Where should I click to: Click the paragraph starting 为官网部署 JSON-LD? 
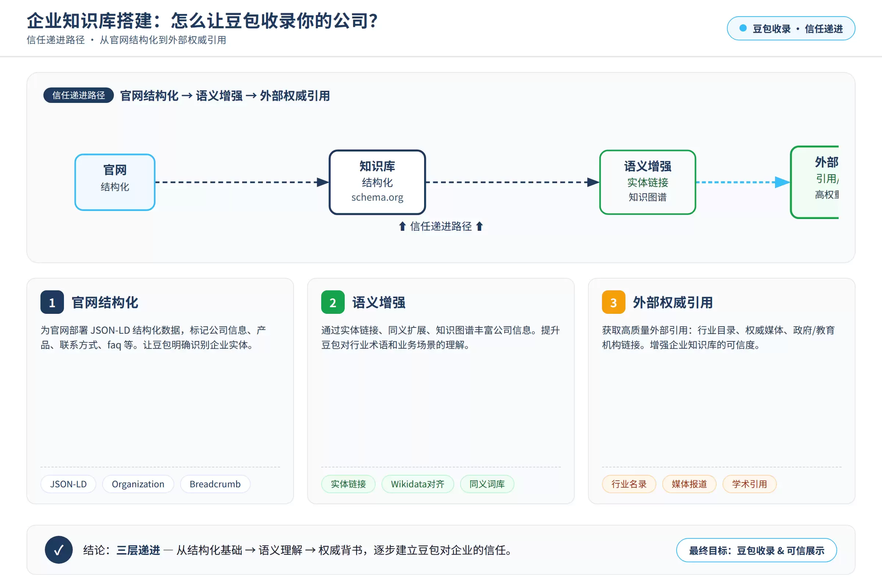coord(153,337)
